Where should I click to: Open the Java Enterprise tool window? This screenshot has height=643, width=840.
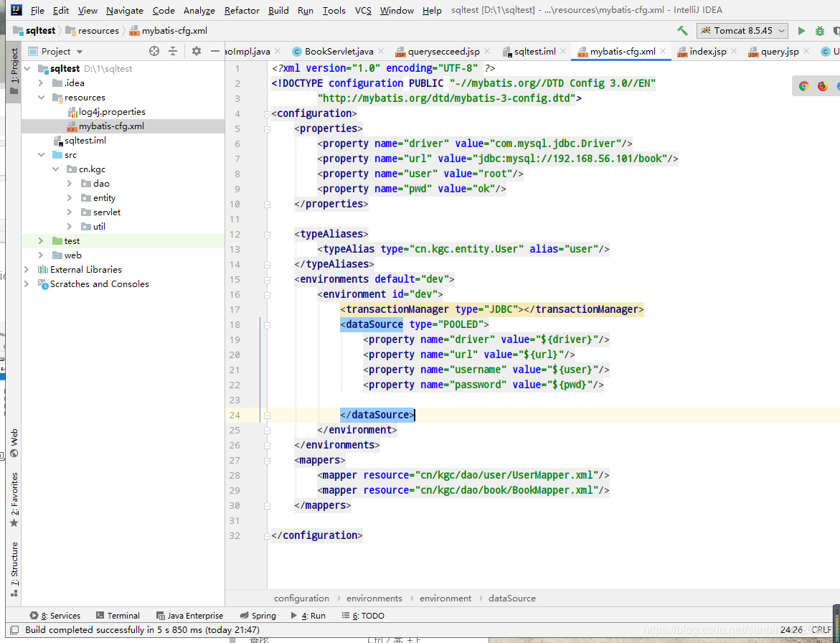(189, 616)
